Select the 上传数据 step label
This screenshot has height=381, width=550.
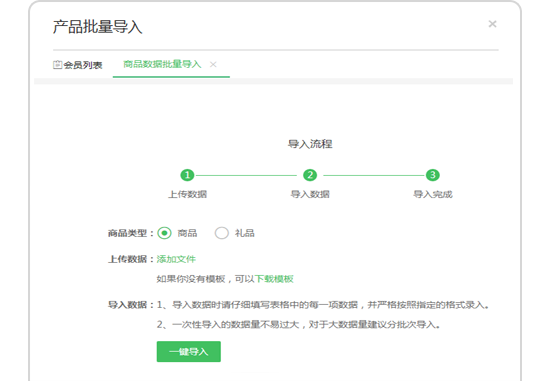(x=187, y=194)
